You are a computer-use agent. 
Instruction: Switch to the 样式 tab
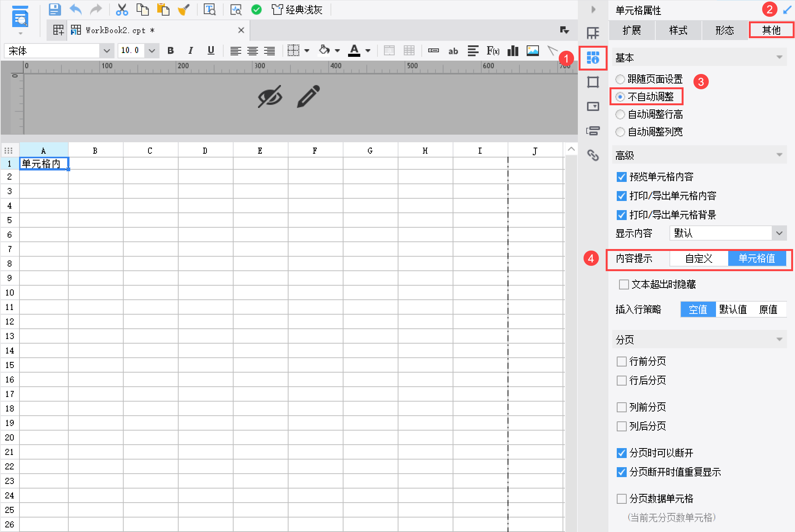678,31
